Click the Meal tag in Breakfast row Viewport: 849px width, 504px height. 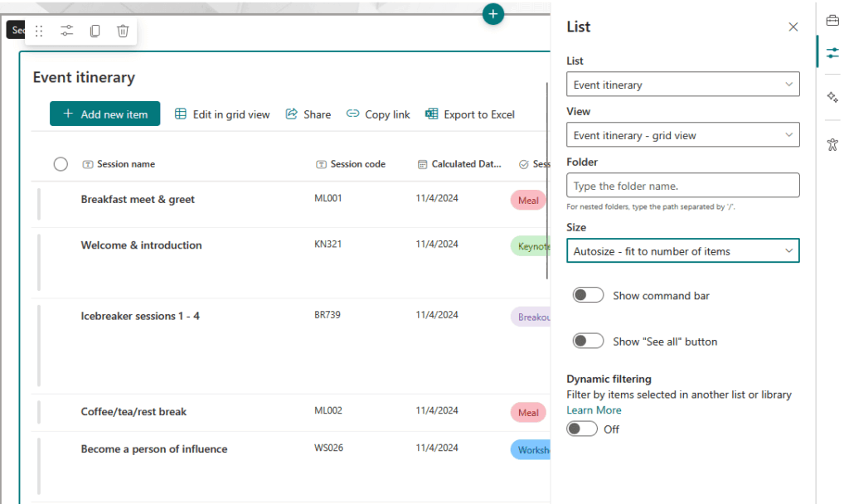[528, 201]
